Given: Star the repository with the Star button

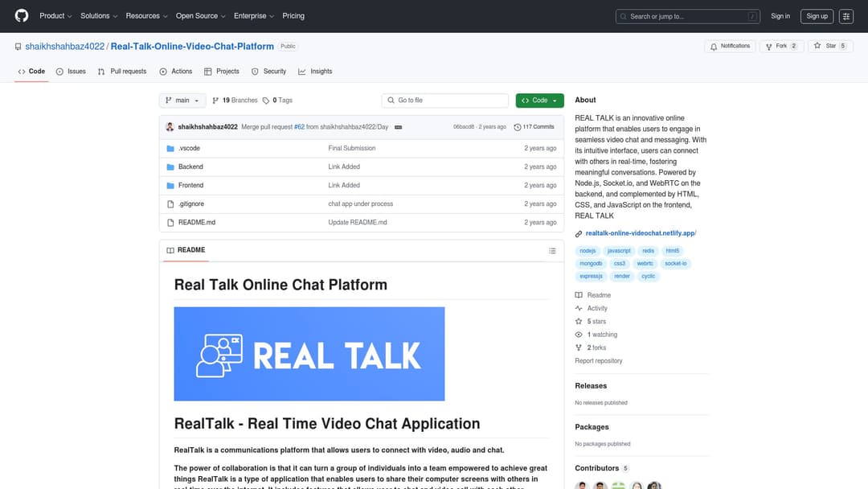Looking at the screenshot, I should pos(829,47).
